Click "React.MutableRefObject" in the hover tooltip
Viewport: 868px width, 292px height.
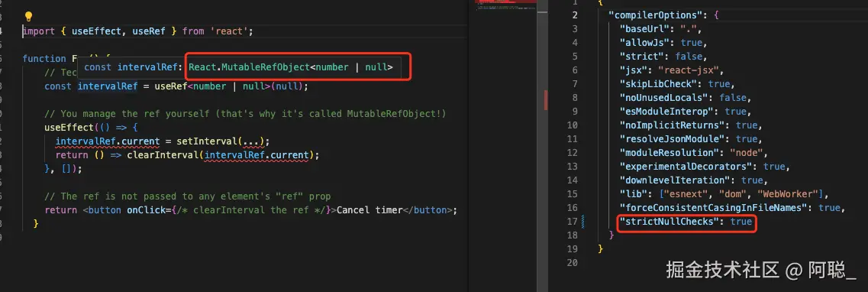249,67
